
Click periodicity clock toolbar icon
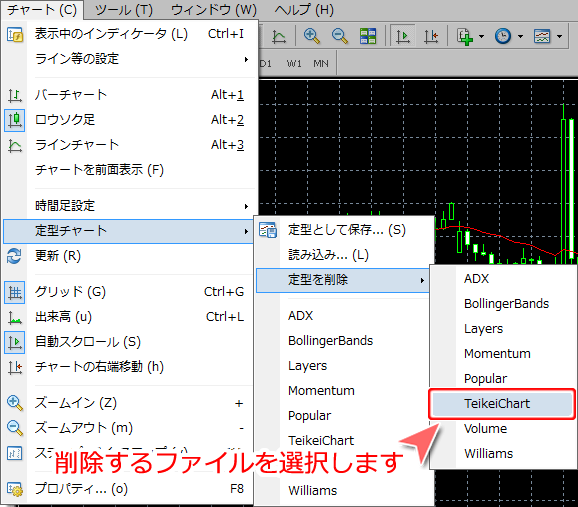click(503, 36)
